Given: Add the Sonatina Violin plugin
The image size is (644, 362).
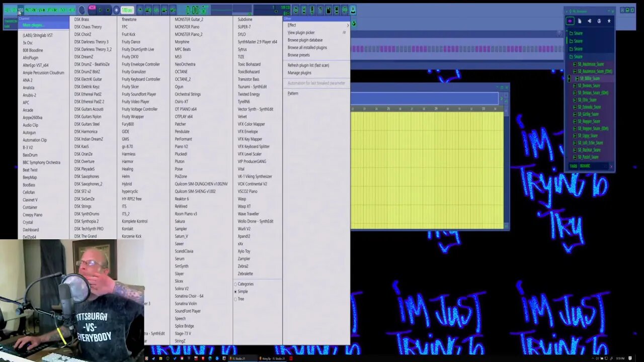Looking at the screenshot, I should 186,304.
